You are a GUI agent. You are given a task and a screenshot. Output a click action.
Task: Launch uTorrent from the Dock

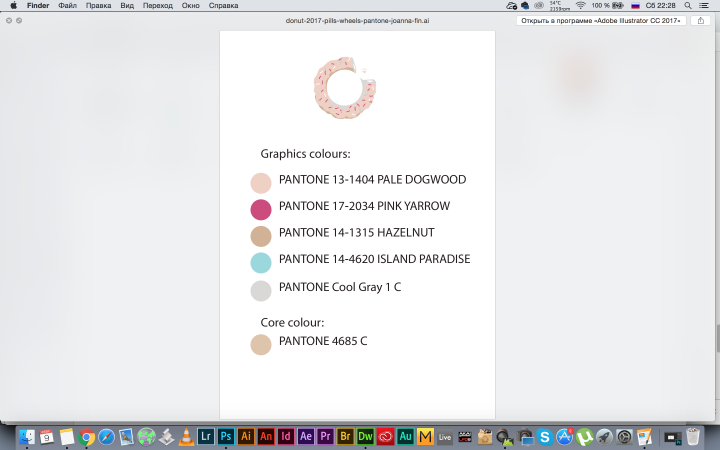point(585,437)
